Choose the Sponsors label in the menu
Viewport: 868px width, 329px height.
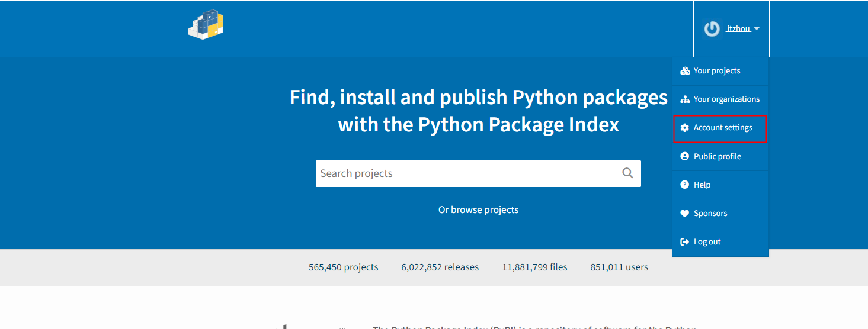point(710,214)
